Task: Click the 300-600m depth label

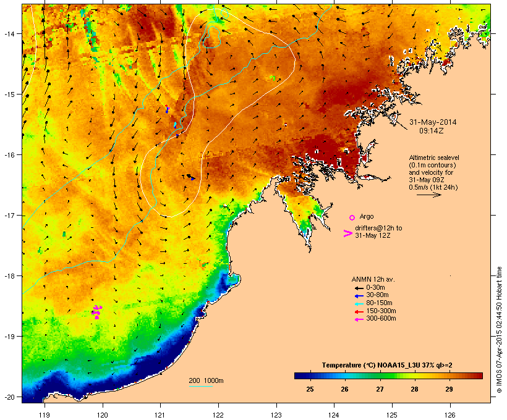Action: coord(381,319)
